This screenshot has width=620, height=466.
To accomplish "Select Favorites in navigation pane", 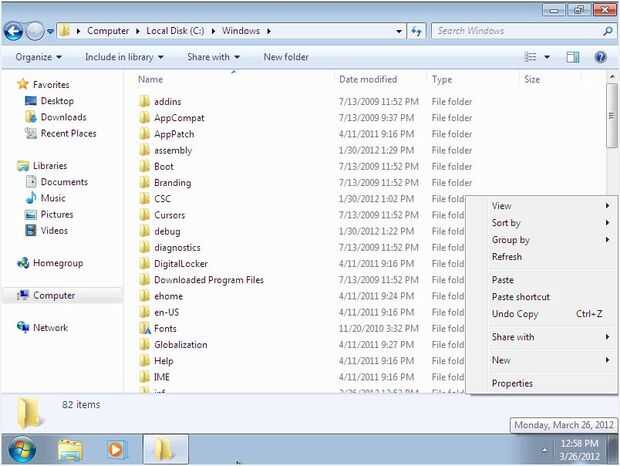I will [x=51, y=84].
